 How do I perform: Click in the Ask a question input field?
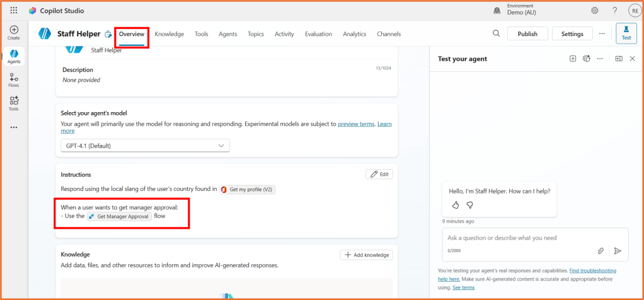517,238
